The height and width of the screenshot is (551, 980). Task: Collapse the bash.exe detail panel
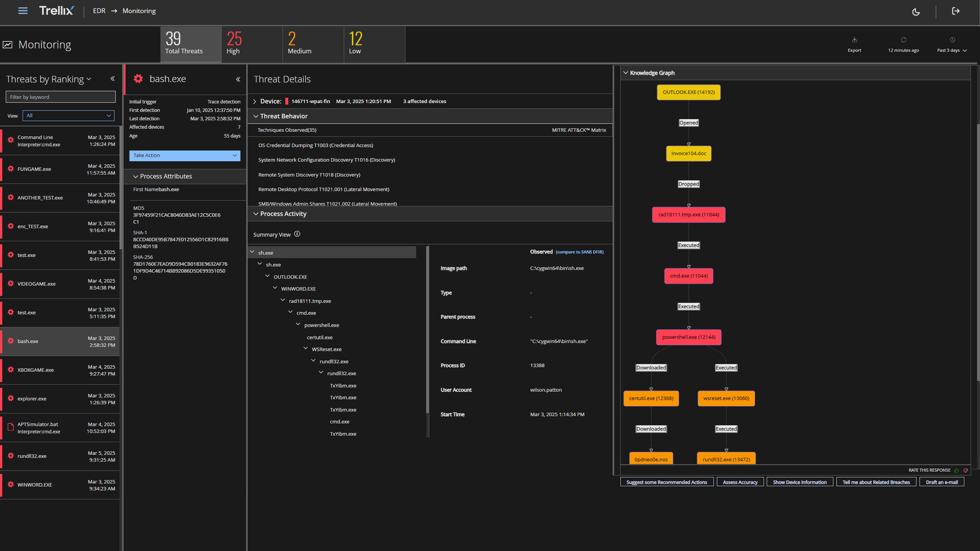(238, 79)
